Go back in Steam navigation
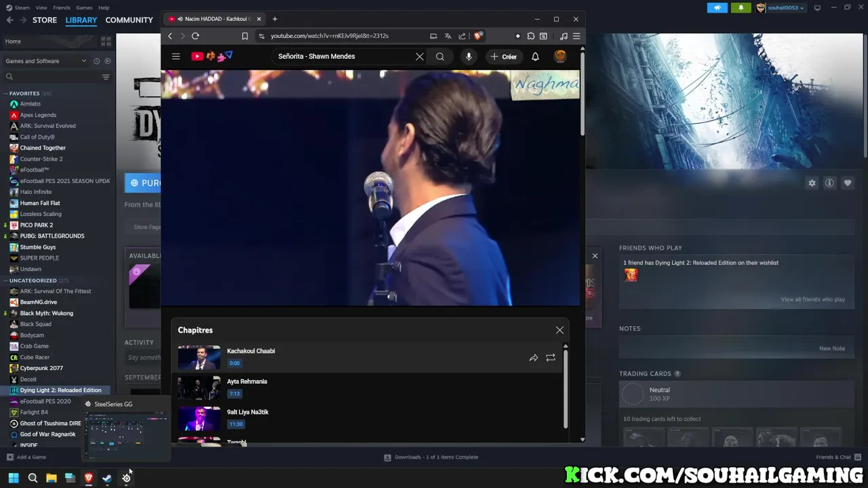Screen dimensions: 868x488 tap(9, 20)
